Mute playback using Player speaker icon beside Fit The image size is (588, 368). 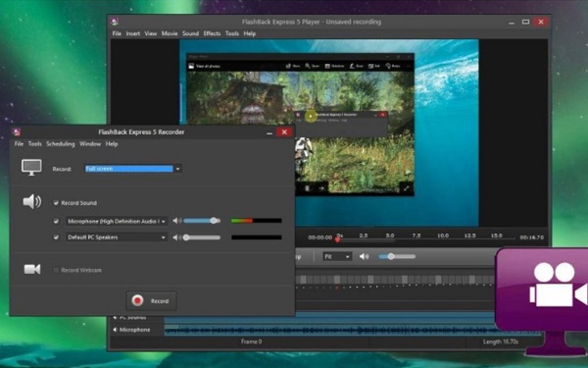point(364,256)
